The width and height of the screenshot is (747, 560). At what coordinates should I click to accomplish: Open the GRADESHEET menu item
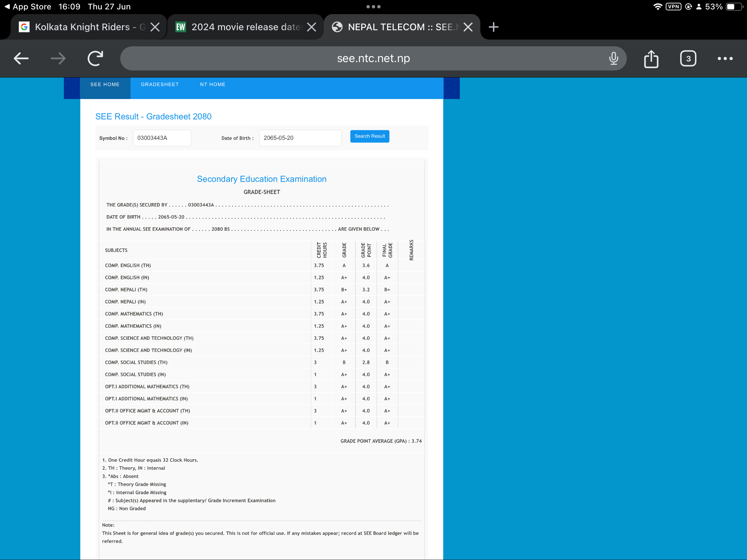[x=160, y=84]
